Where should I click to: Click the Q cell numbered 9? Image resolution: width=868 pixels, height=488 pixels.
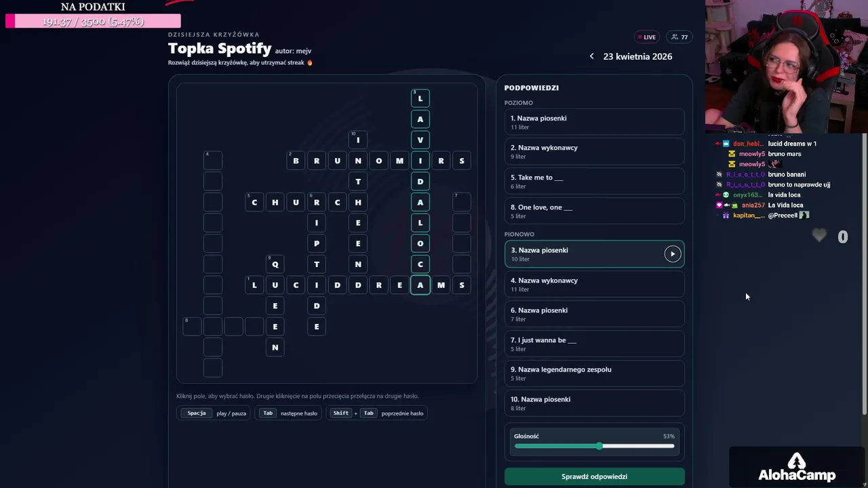pyautogui.click(x=275, y=264)
